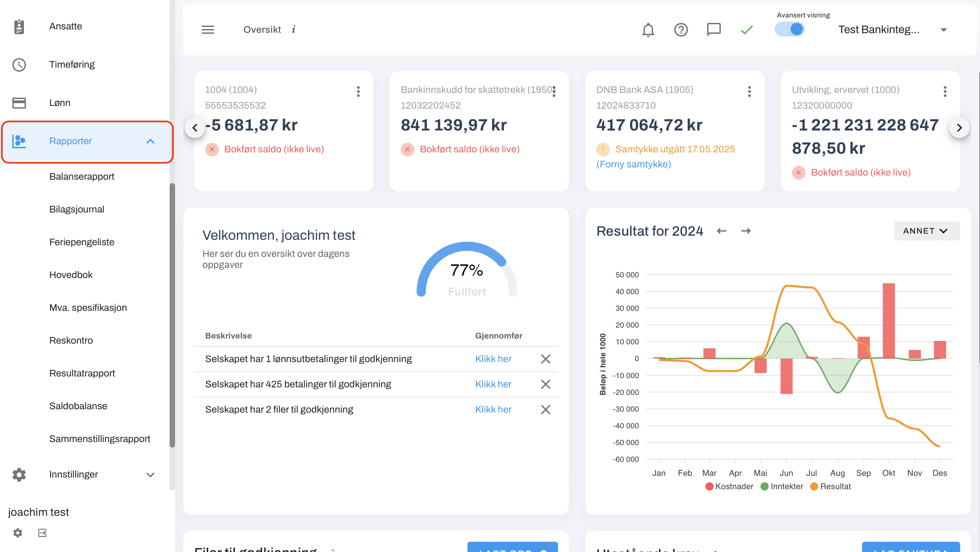The image size is (980, 552).
Task: Open options menu on DNB Bank ASA card
Action: pos(749,91)
